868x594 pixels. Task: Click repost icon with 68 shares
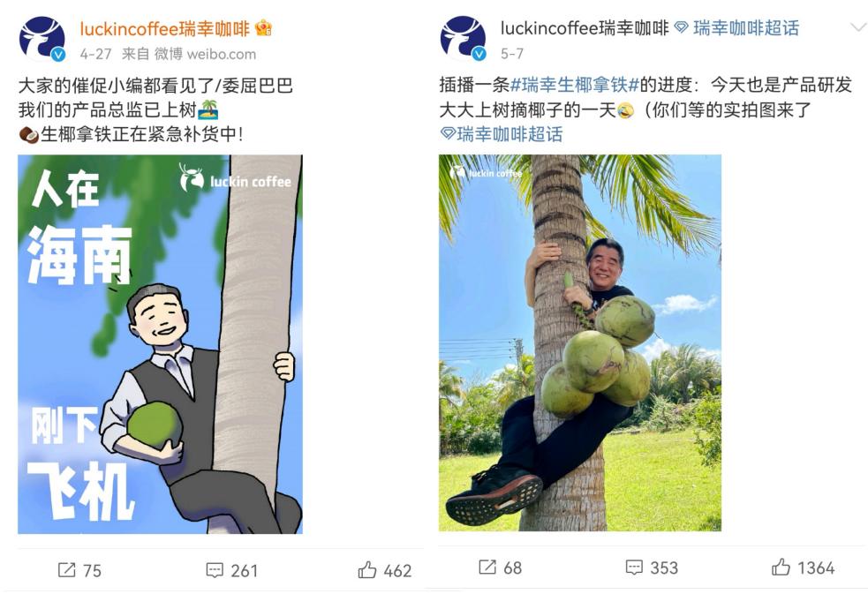coord(487,567)
